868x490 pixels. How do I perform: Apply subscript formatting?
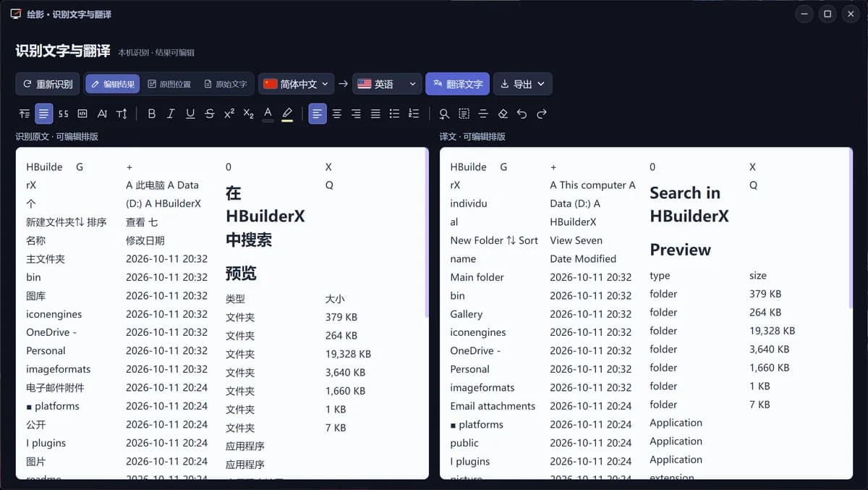click(x=248, y=114)
